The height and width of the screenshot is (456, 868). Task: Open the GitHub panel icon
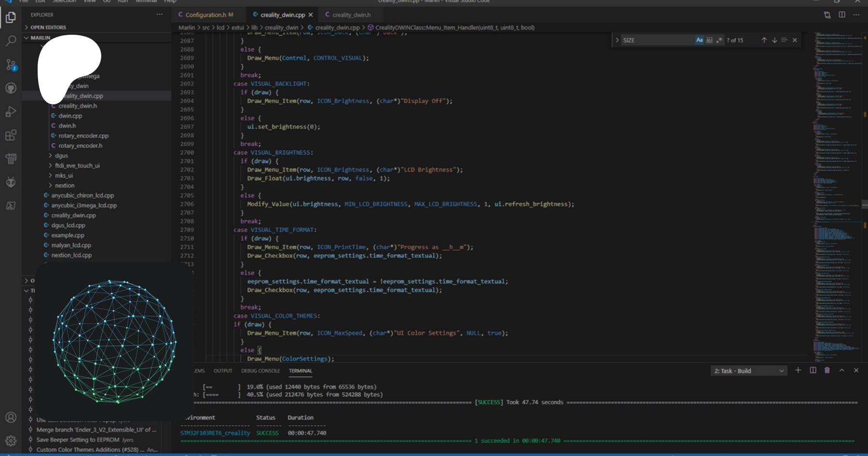coord(11,88)
